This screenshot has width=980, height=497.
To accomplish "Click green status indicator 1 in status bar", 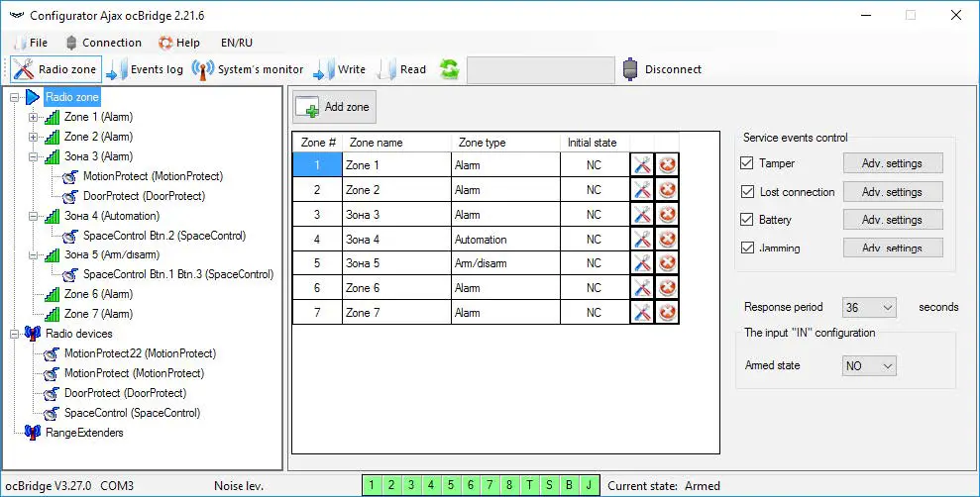I will tap(372, 485).
